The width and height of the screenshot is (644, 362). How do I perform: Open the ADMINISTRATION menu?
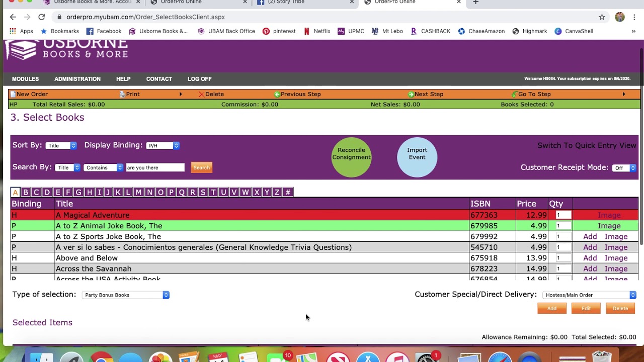[x=77, y=79]
